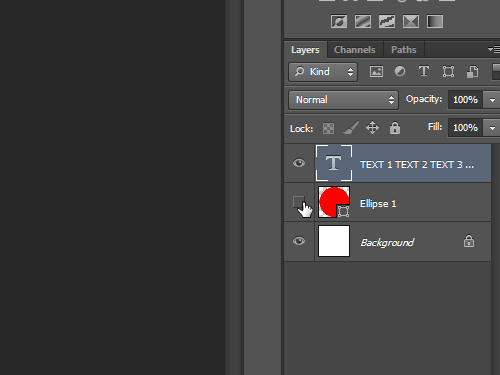Open the Layers panel flyout menu
500x375 pixels.
(494, 50)
